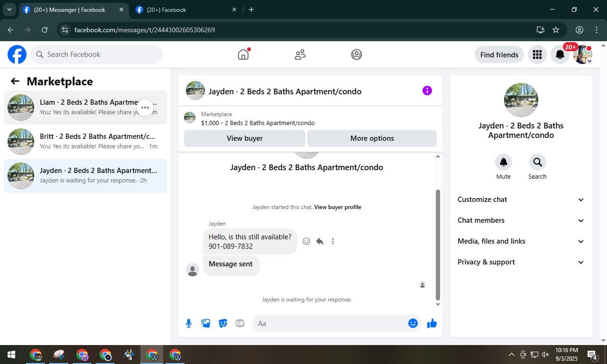607x364 pixels.
Task: Go back using the Marketplace back arrow
Action: [15, 81]
